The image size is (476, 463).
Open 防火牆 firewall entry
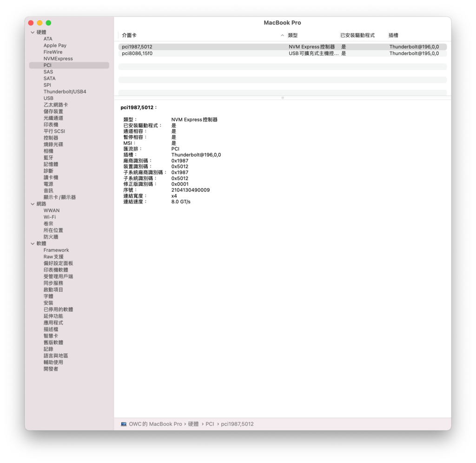click(51, 237)
